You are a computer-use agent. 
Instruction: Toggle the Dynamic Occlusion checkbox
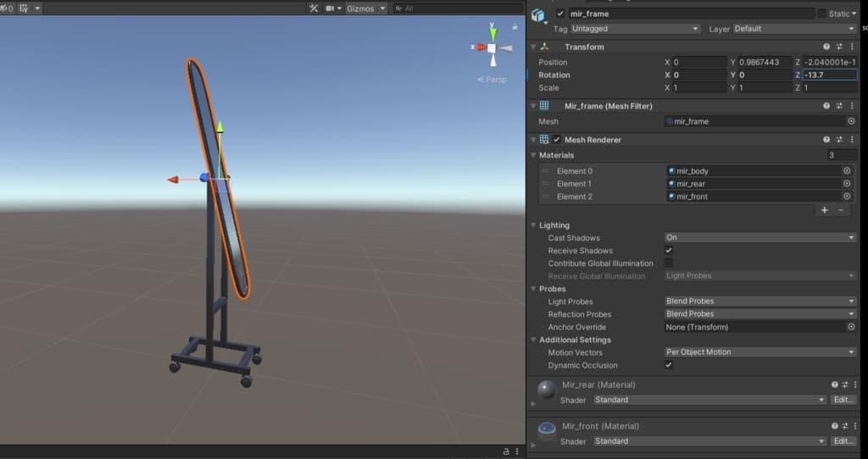pos(669,365)
